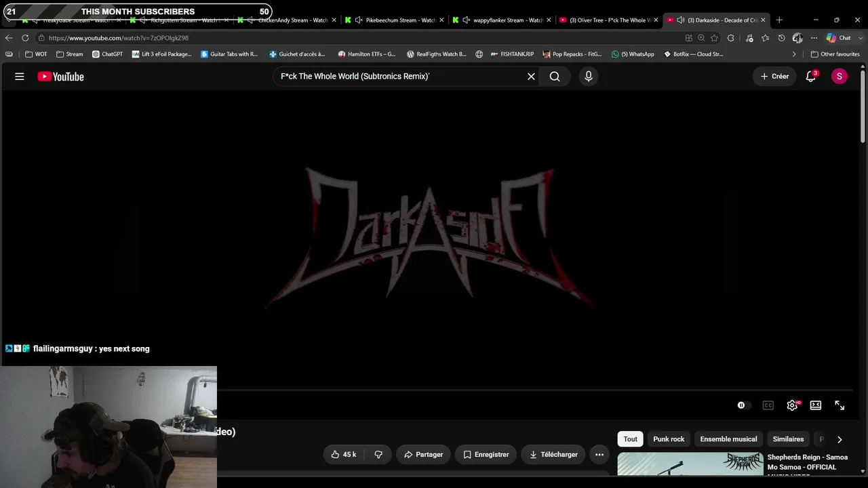Viewport: 868px width, 488px height.
Task: Open browser settings and more menu
Action: 814,38
